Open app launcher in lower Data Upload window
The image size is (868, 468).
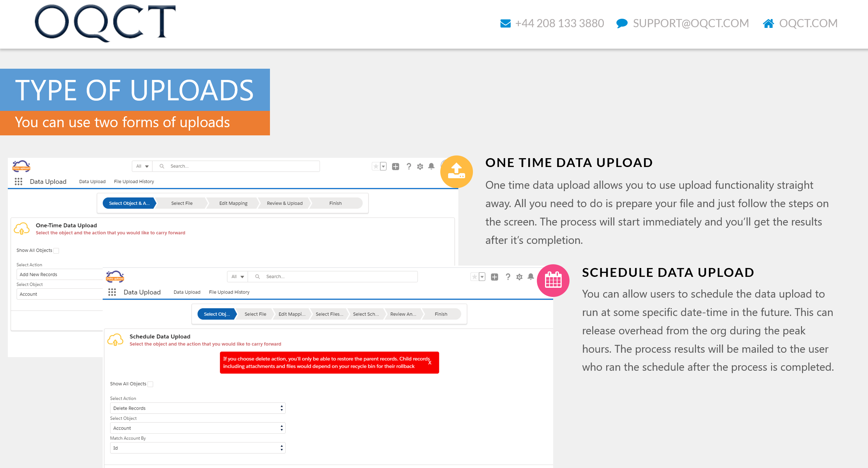tap(112, 292)
